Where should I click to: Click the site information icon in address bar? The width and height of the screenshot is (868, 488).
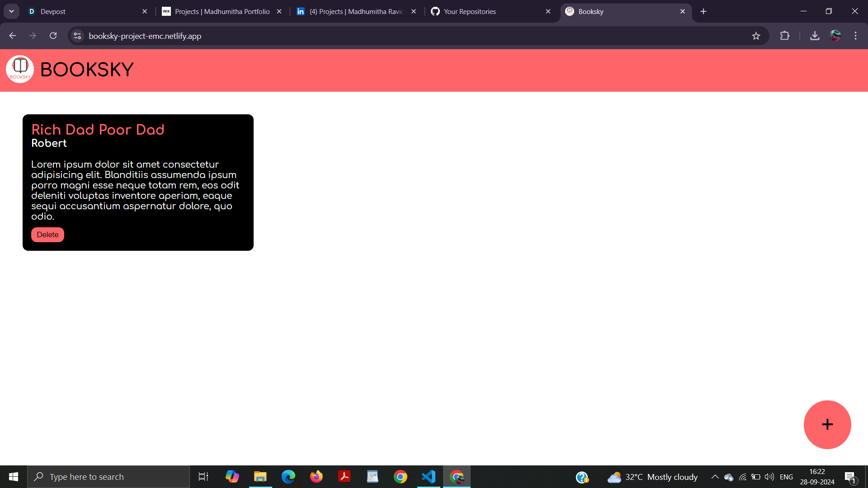click(x=77, y=36)
